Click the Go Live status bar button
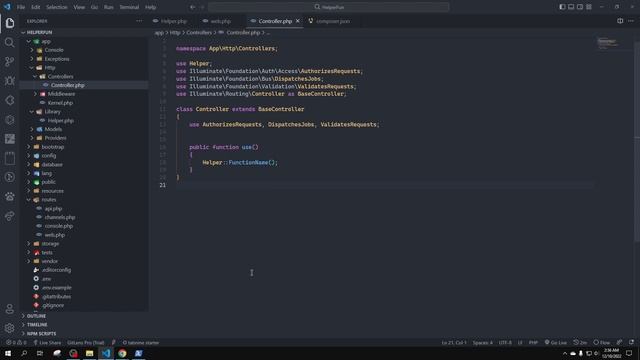640x360 pixels. coord(556,342)
